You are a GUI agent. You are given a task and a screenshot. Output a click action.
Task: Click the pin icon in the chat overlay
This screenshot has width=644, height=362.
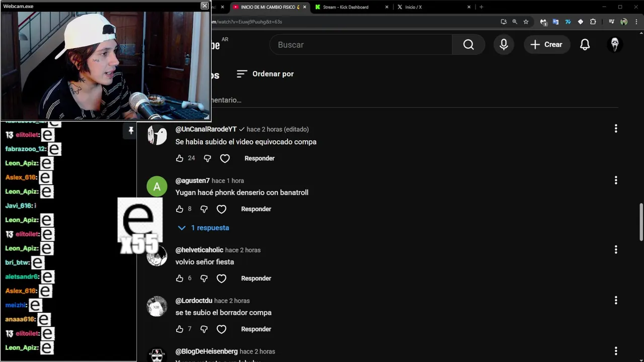[131, 131]
